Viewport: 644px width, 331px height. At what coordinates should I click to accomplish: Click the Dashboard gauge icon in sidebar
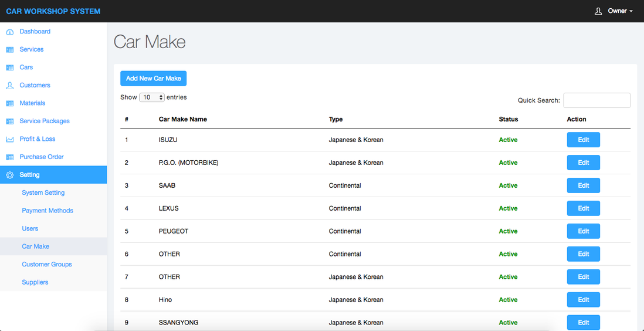10,32
